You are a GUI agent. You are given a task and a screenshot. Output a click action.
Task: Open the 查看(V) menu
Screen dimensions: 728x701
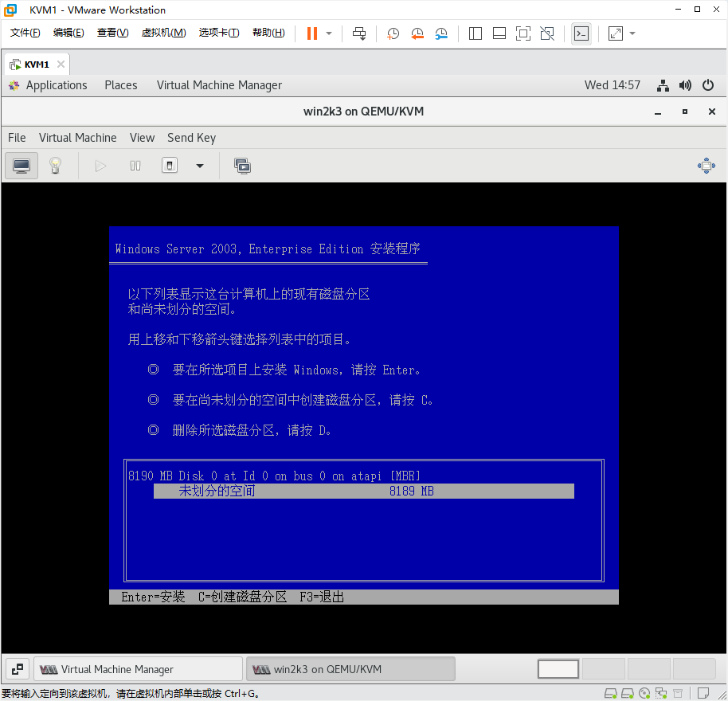pyautogui.click(x=112, y=33)
